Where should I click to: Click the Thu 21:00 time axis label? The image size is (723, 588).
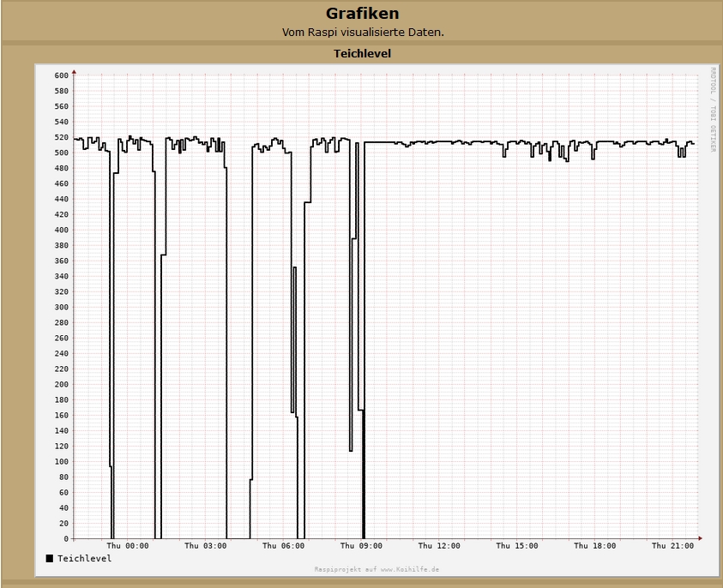click(x=672, y=545)
